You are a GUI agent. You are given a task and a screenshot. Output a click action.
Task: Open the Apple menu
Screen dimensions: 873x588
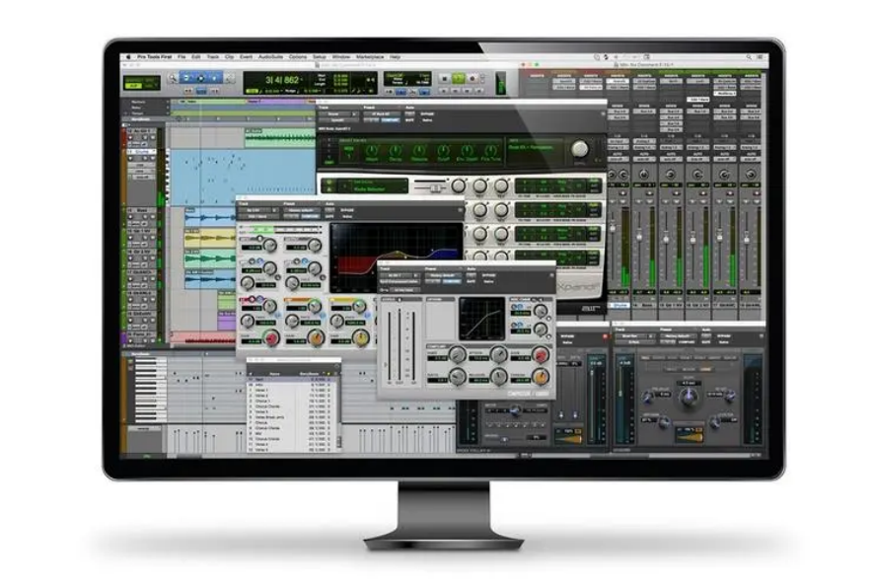(x=128, y=58)
